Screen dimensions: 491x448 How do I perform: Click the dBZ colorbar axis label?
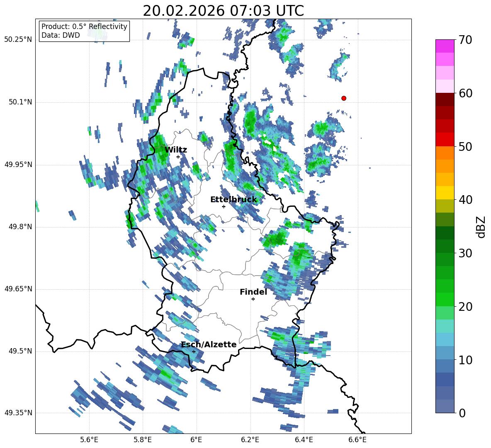pos(481,227)
